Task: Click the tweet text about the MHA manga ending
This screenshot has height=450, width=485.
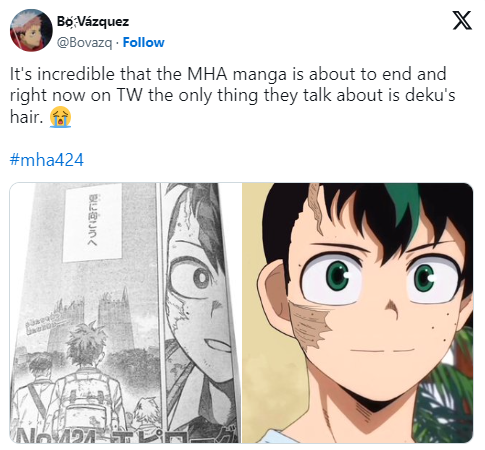Action: coord(232,96)
